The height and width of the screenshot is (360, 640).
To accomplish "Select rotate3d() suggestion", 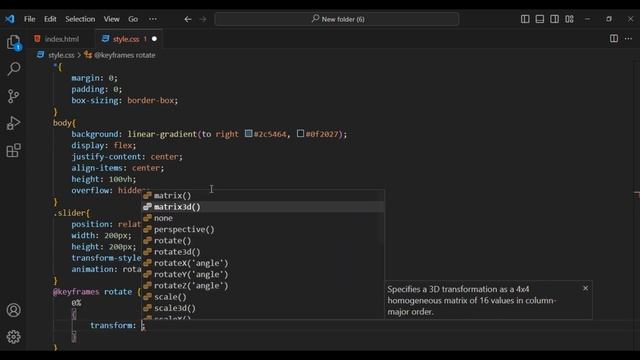I will pos(263,252).
